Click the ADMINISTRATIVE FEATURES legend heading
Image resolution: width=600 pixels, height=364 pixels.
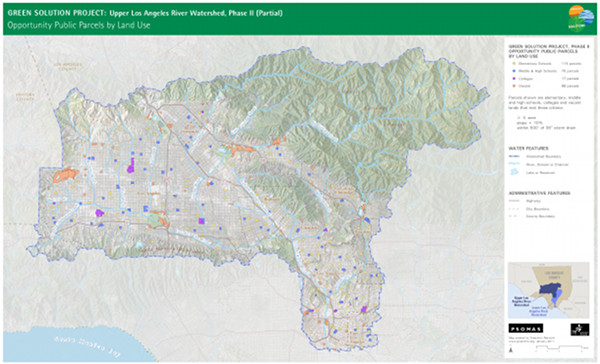tap(539, 193)
